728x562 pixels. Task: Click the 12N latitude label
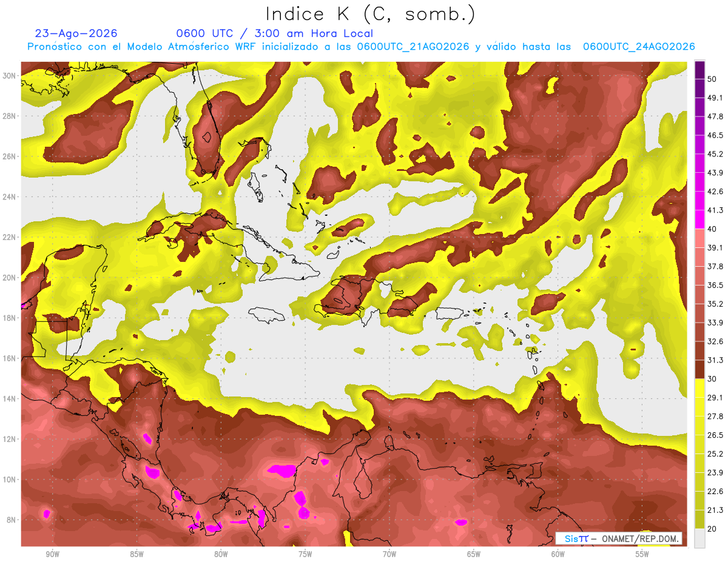[x=10, y=439]
